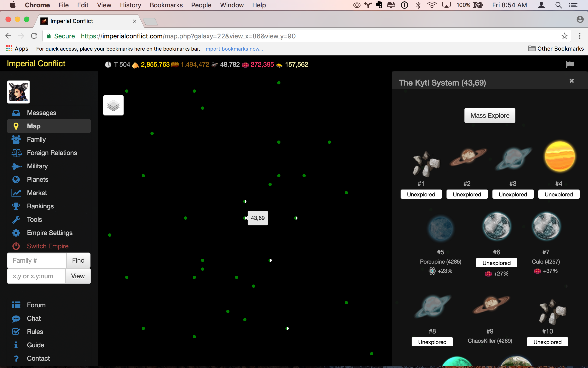Click the Contact question mark icon

[x=16, y=358]
